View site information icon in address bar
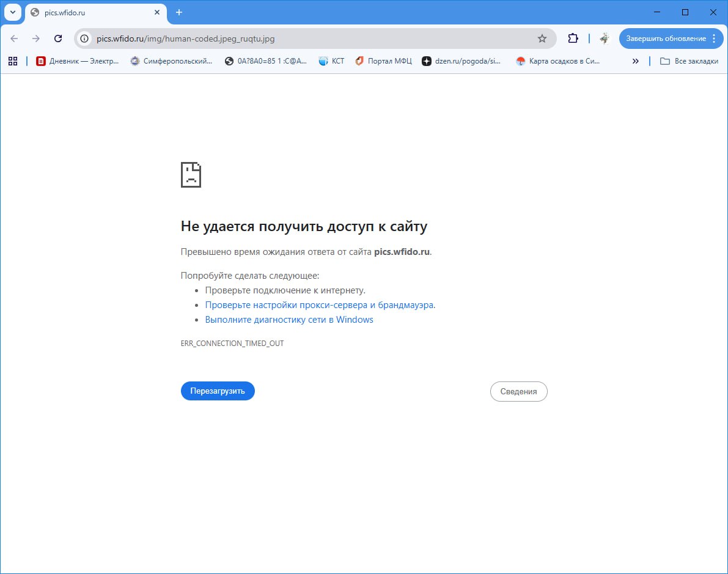The image size is (728, 574). point(85,39)
